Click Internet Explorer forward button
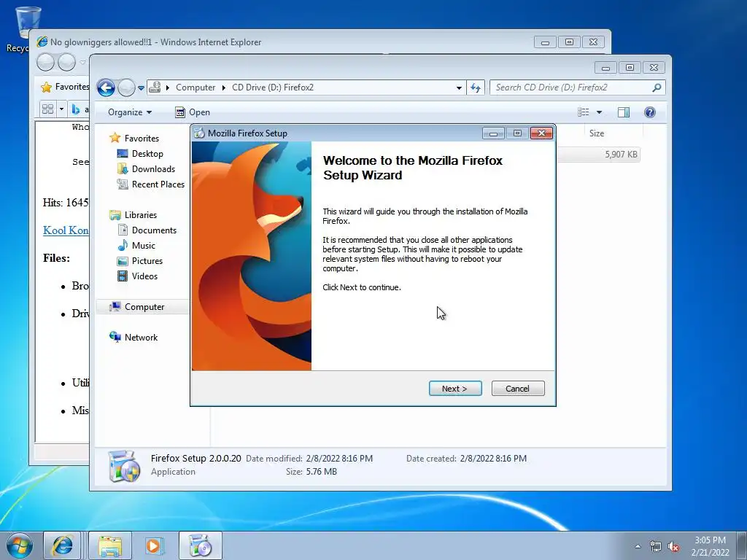This screenshot has width=747, height=560. 66,62
